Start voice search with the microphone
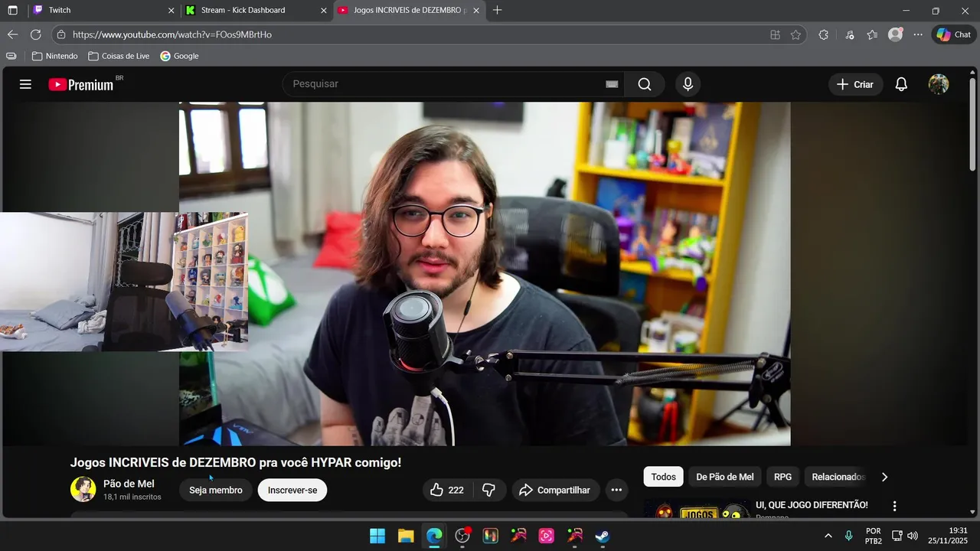980x551 pixels. [688, 84]
